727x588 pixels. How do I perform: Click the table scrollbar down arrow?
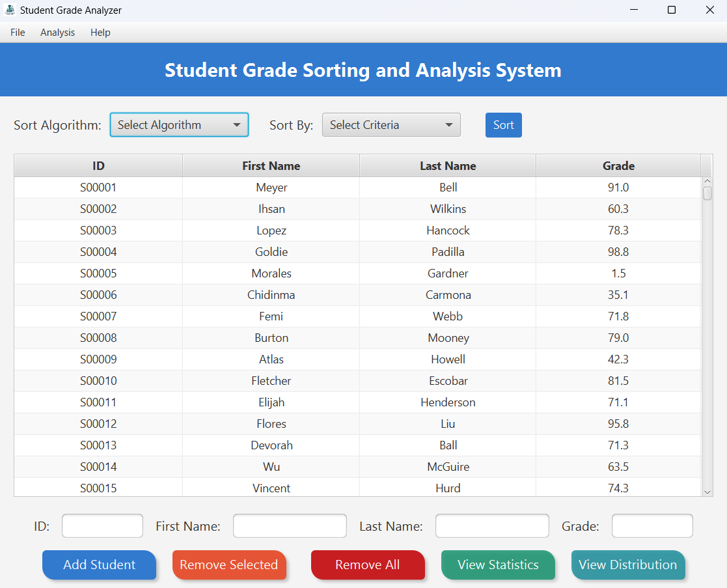[707, 492]
